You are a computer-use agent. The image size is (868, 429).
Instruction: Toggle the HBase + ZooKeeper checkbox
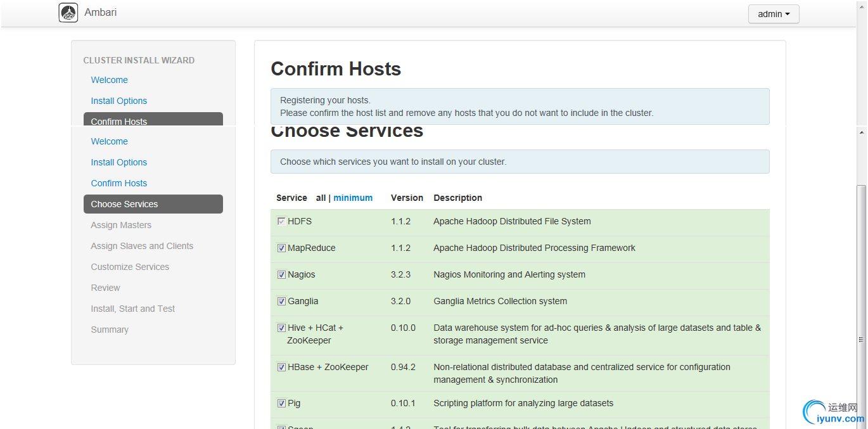click(x=281, y=368)
